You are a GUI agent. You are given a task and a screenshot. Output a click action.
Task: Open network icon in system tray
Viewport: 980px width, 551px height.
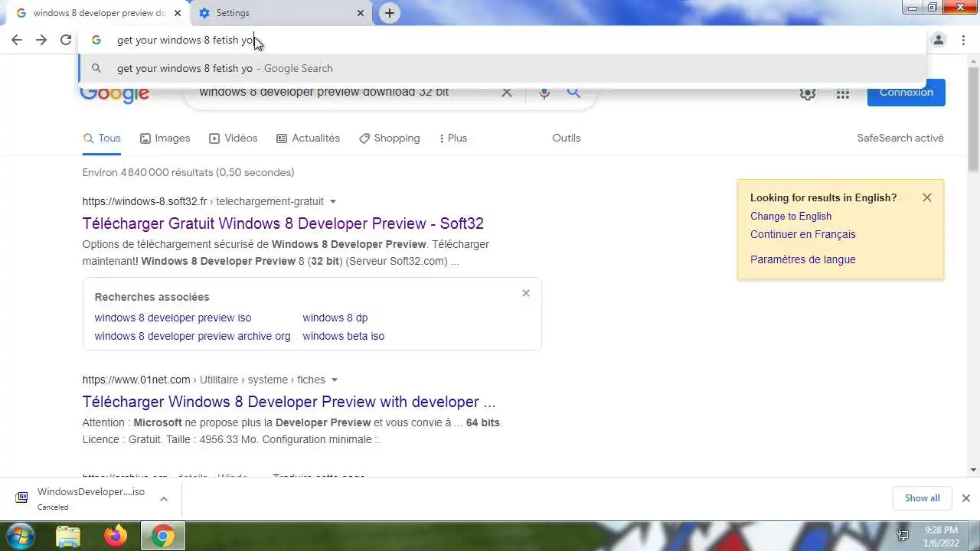coord(903,536)
